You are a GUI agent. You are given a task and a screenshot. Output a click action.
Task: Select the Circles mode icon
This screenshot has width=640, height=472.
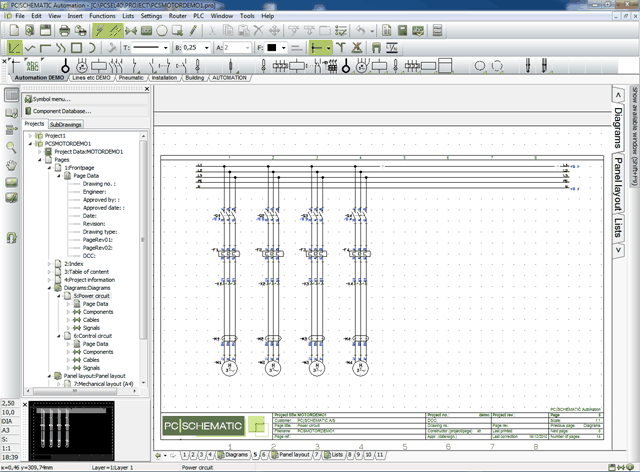pos(162,31)
